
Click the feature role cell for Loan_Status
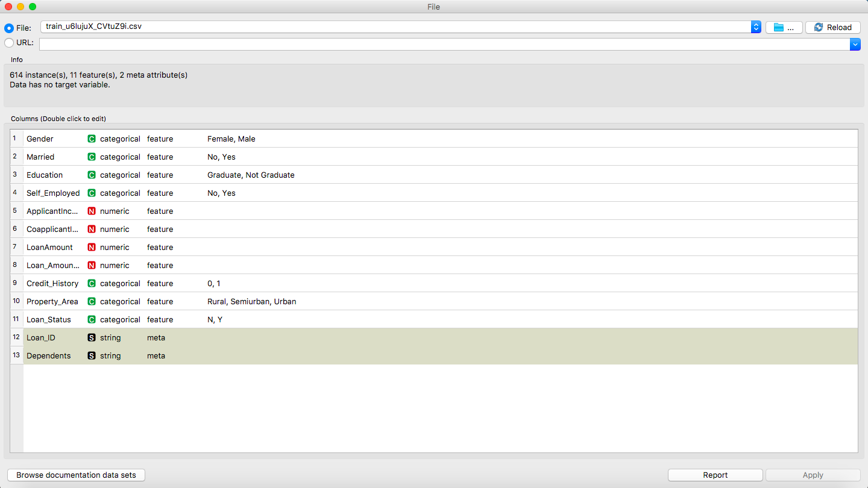click(x=160, y=319)
